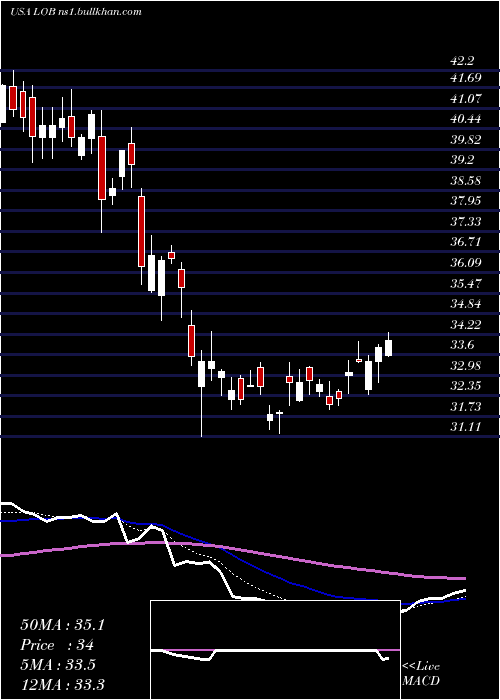The image size is (500, 700).
Task: Select the 41.69 price axis label
Action: 466,78
